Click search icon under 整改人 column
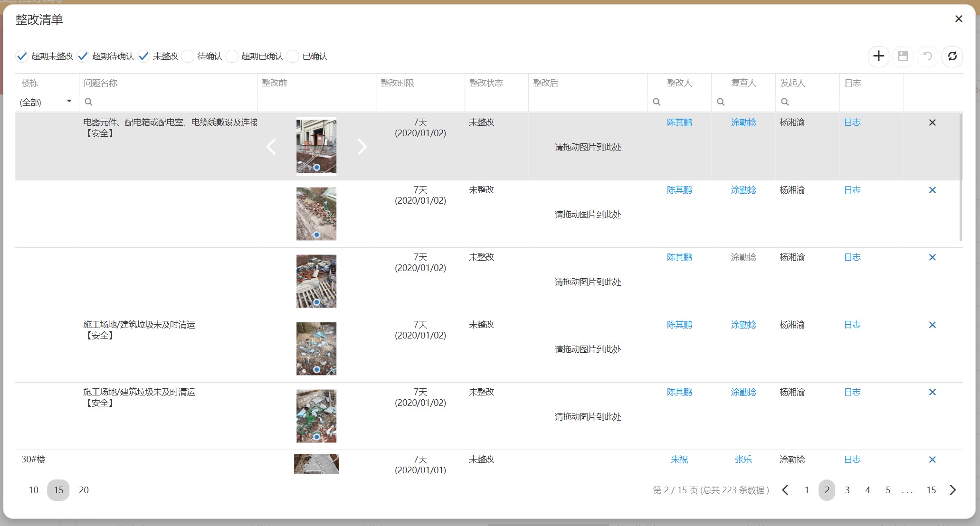The image size is (980, 526). [657, 102]
